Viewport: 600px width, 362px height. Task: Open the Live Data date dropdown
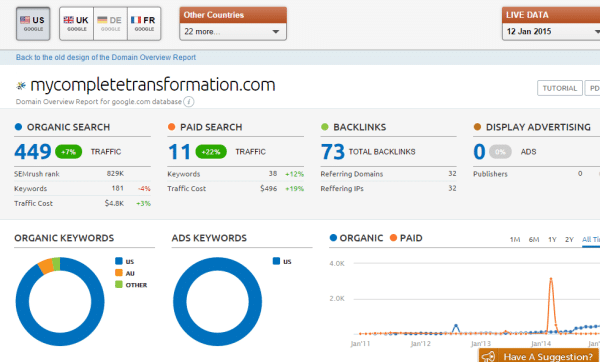pyautogui.click(x=551, y=31)
